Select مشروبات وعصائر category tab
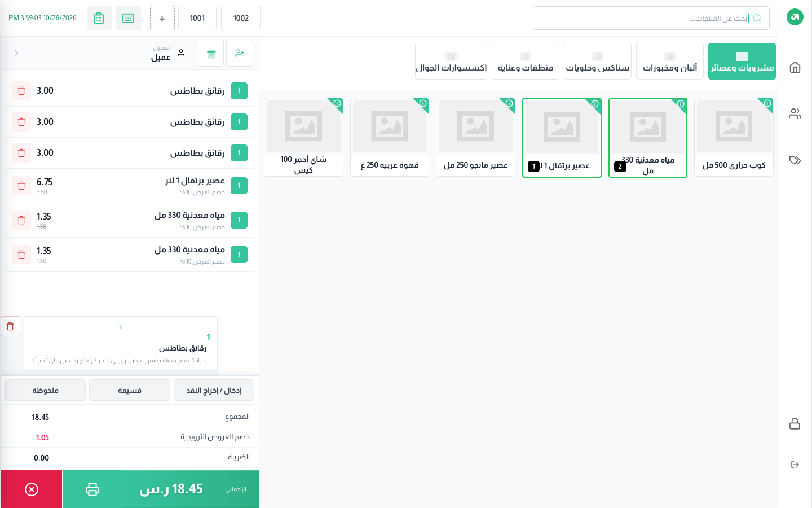 (x=742, y=61)
